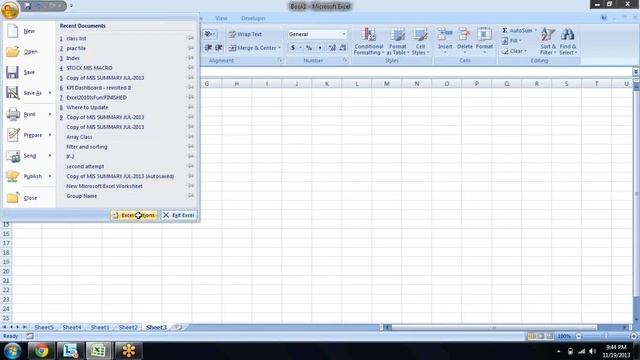Expand Prepare submenu arrow
The image size is (640, 360).
coord(50,135)
